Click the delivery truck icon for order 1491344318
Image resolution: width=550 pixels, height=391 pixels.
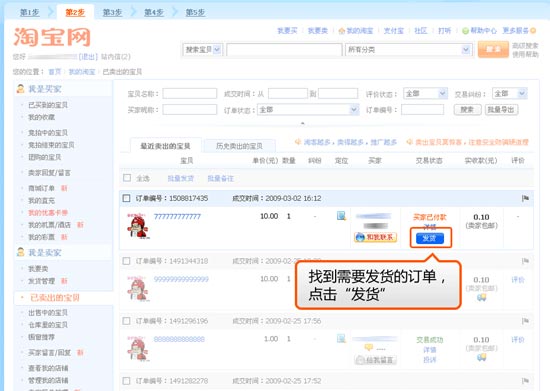point(481,297)
